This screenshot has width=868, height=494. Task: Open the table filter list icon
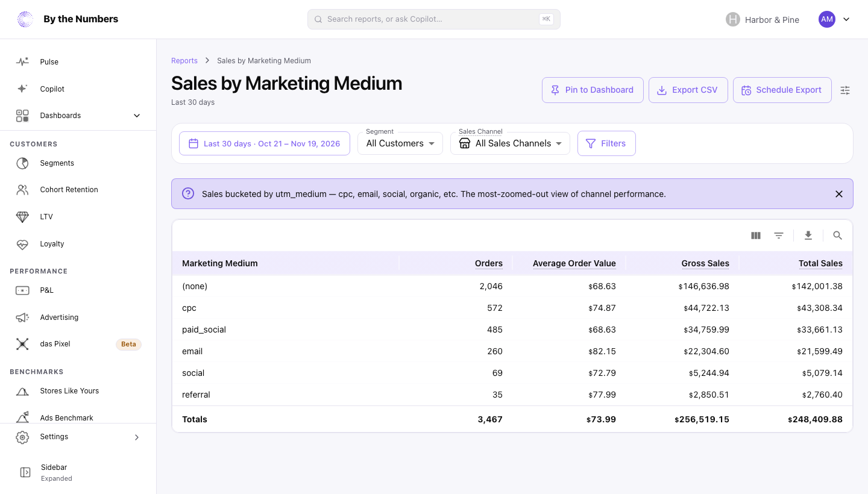pos(779,236)
